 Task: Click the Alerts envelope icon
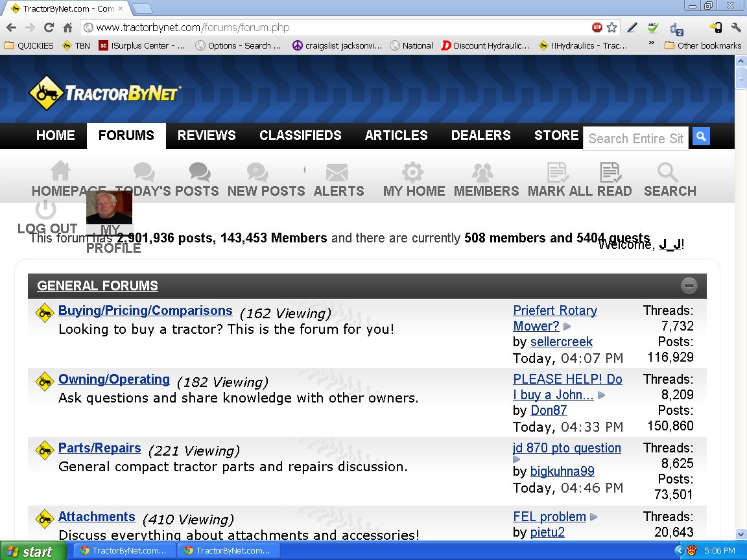click(337, 172)
